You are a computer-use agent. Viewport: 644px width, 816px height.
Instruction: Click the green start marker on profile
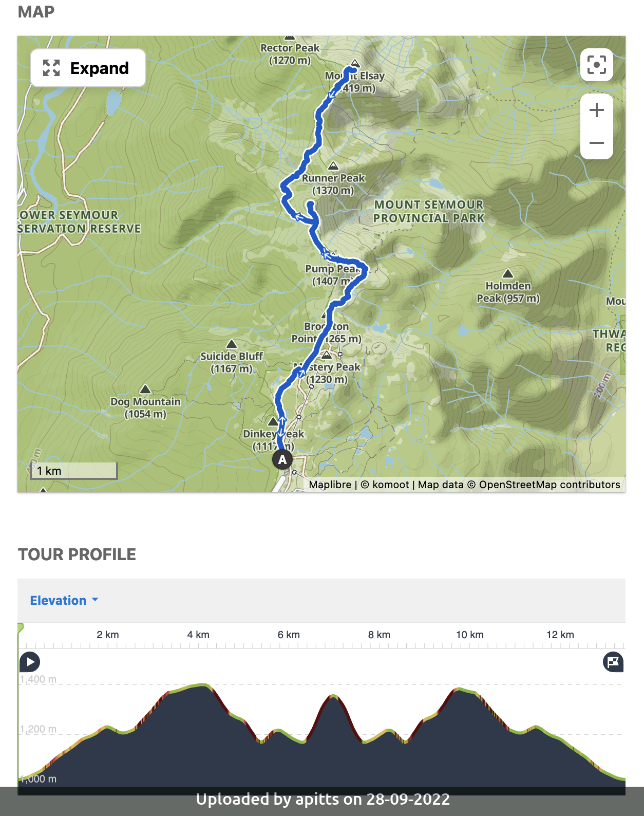tap(21, 627)
